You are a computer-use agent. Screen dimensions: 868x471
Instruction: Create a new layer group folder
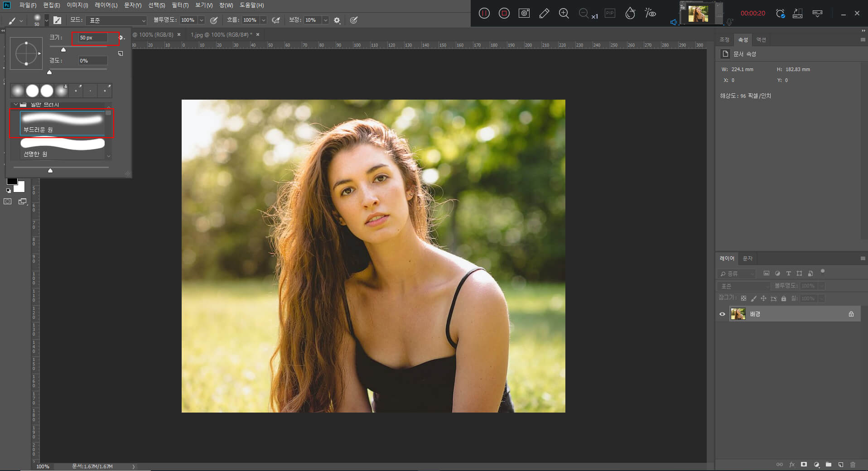tap(828, 464)
